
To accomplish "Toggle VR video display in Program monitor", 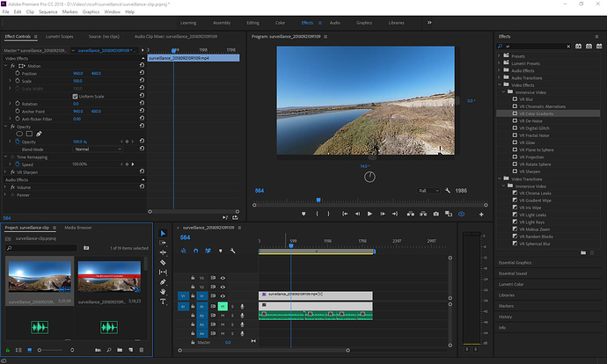I will coord(462,214).
